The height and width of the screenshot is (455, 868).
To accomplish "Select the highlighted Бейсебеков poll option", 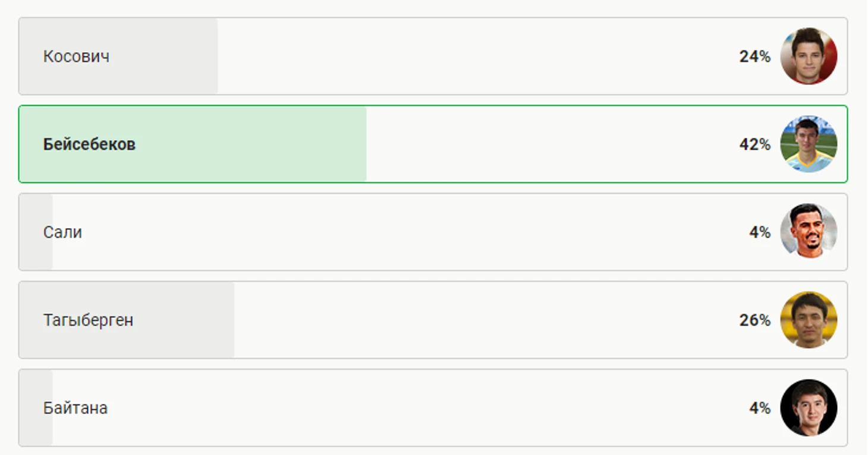I will click(433, 144).
